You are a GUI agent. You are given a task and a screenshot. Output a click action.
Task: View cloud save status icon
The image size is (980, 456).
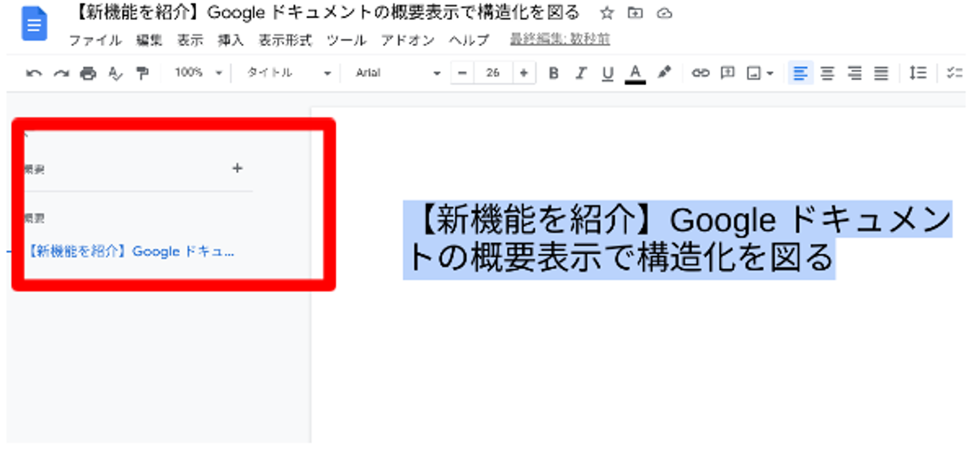[x=665, y=13]
